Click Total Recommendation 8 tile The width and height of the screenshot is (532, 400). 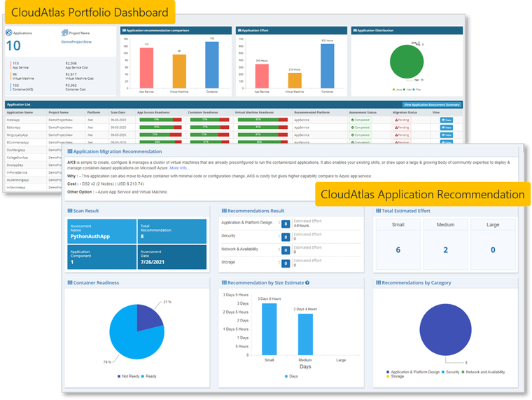pyautogui.click(x=172, y=231)
